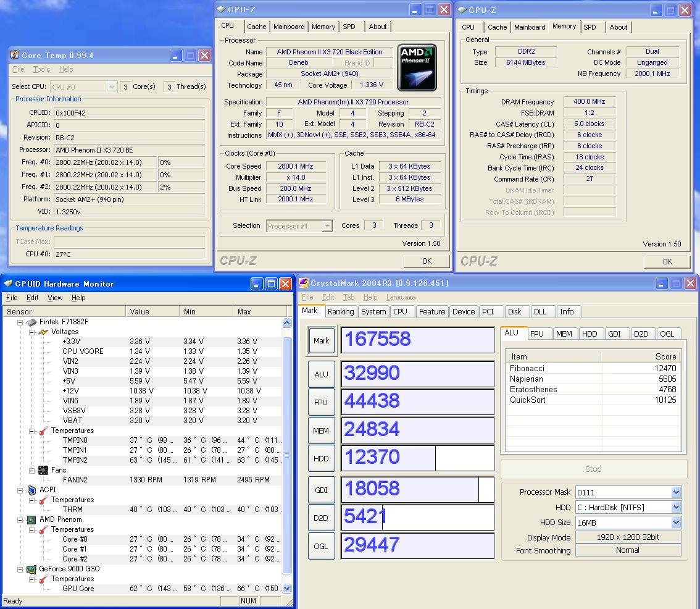Click the Fans icon in sensor tree

(43, 470)
